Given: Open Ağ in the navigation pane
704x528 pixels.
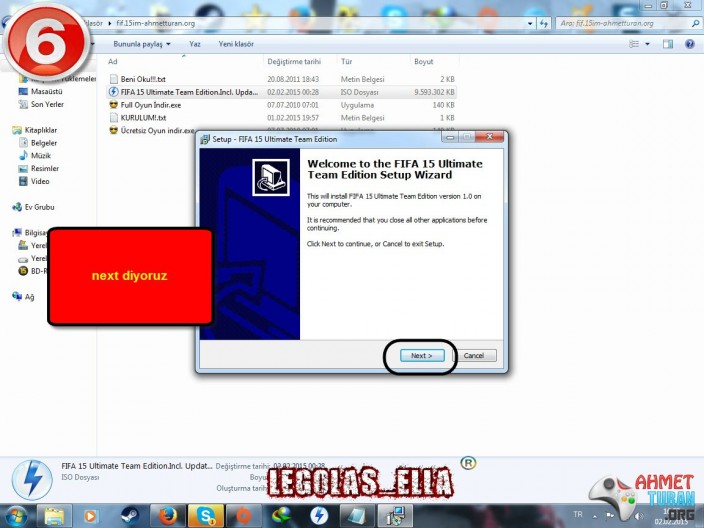Looking at the screenshot, I should click(29, 297).
